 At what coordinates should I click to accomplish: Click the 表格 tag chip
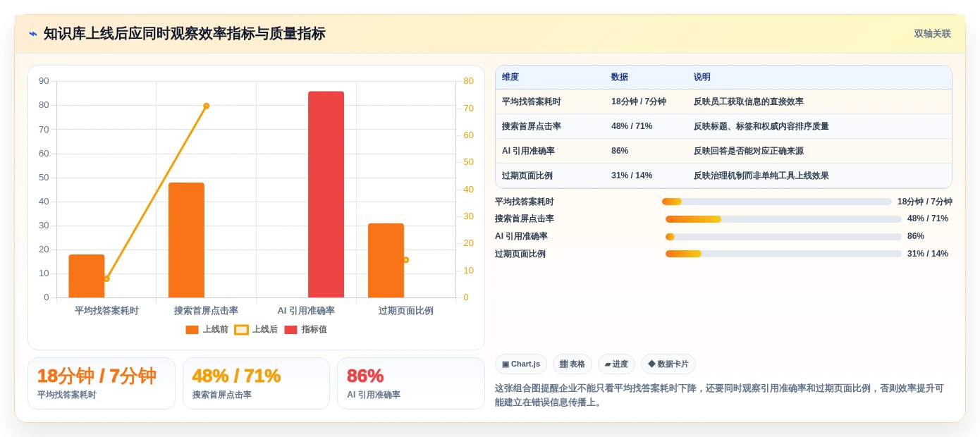572,364
